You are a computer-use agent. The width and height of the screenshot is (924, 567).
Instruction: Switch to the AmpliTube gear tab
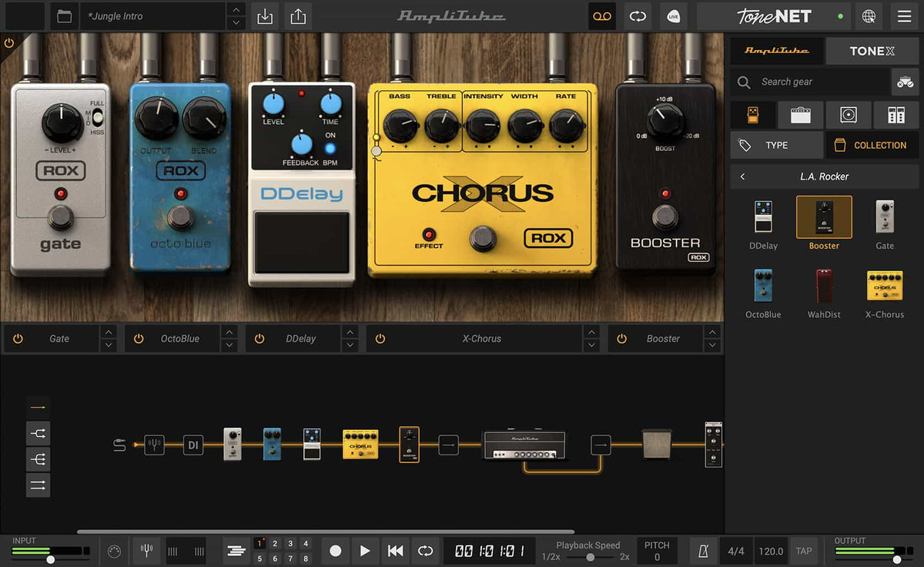776,51
